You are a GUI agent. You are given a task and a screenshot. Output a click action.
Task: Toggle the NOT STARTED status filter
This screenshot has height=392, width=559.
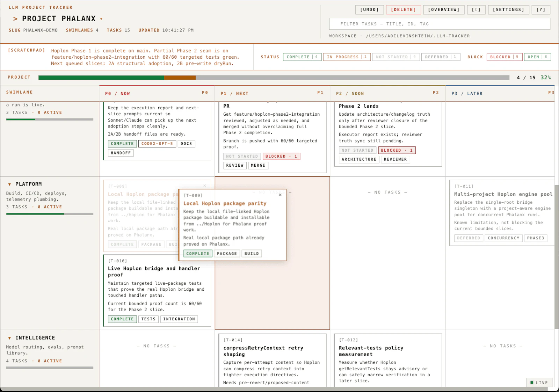396,57
